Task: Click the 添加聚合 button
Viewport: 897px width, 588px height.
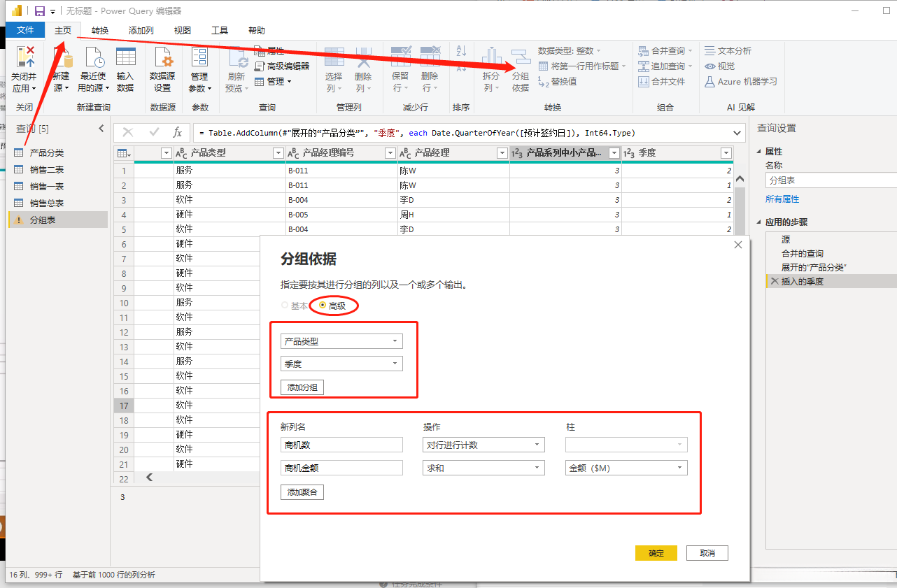Action: point(302,492)
